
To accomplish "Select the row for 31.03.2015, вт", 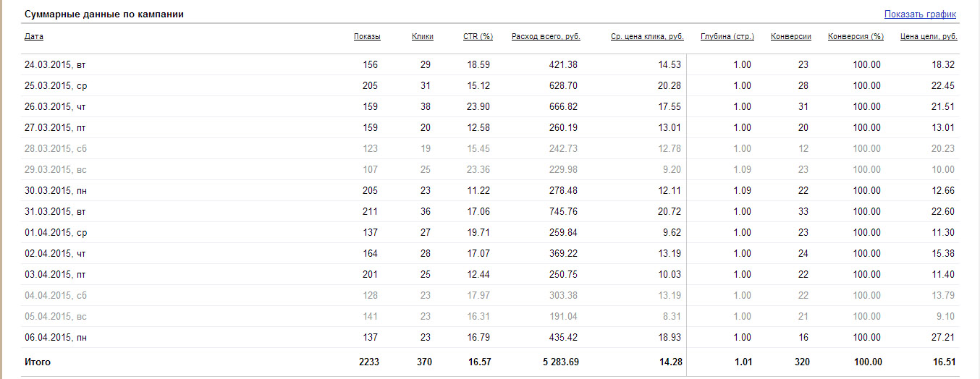I will [x=490, y=211].
